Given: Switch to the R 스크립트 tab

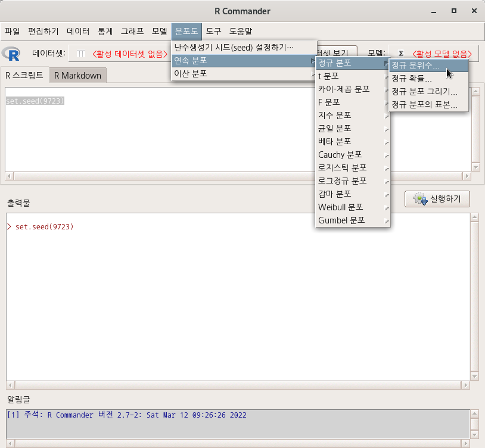Looking at the screenshot, I should click(x=24, y=75).
